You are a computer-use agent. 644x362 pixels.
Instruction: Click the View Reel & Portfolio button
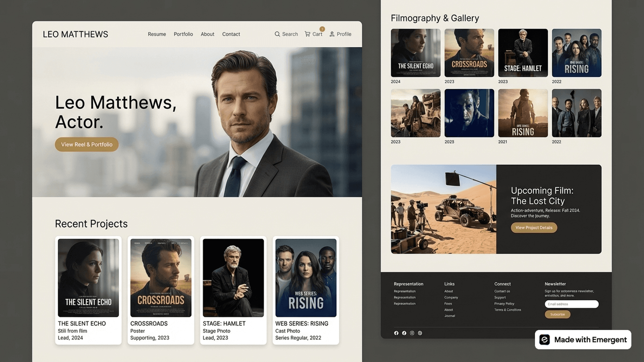tap(86, 144)
